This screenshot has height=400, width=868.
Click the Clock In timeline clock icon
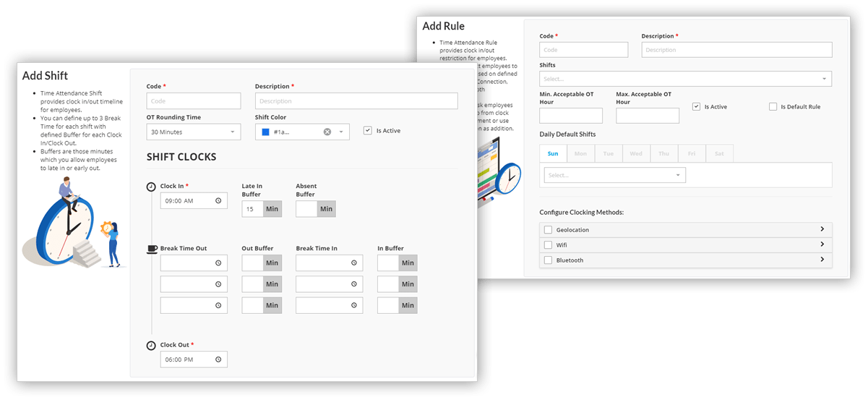pyautogui.click(x=151, y=187)
